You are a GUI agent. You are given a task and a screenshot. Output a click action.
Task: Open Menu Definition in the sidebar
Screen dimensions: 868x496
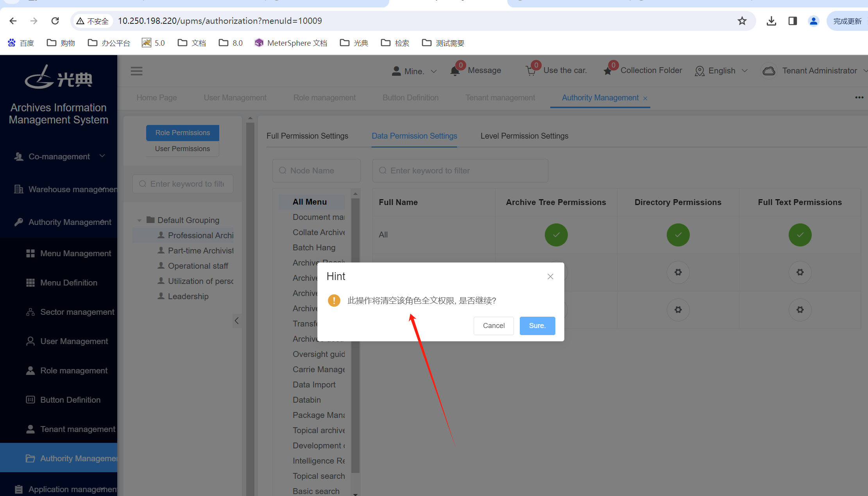click(x=59, y=283)
